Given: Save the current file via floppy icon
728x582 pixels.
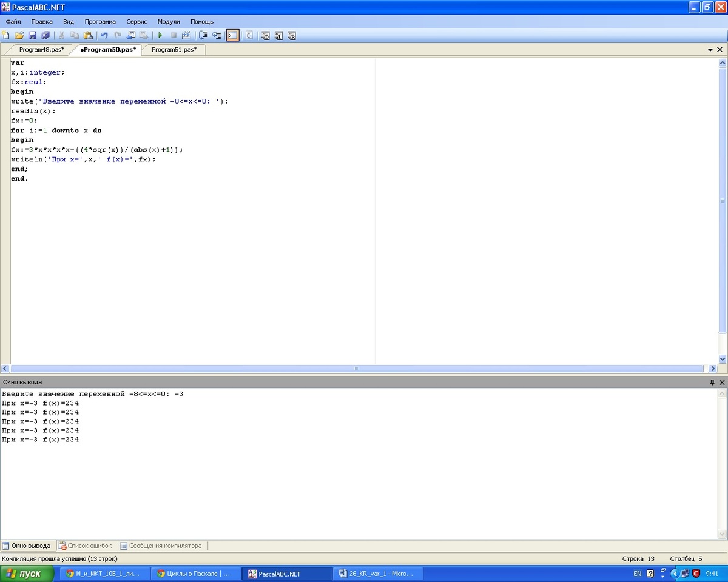Looking at the screenshot, I should 32,35.
